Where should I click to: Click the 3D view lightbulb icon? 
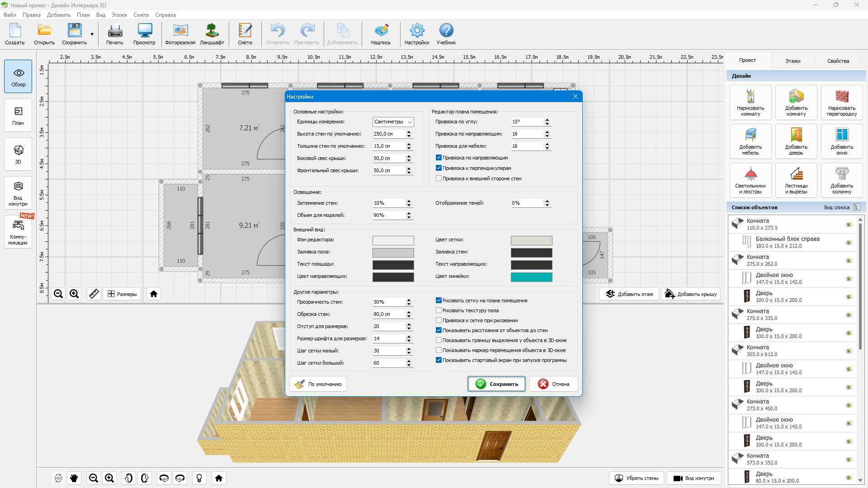[x=199, y=478]
